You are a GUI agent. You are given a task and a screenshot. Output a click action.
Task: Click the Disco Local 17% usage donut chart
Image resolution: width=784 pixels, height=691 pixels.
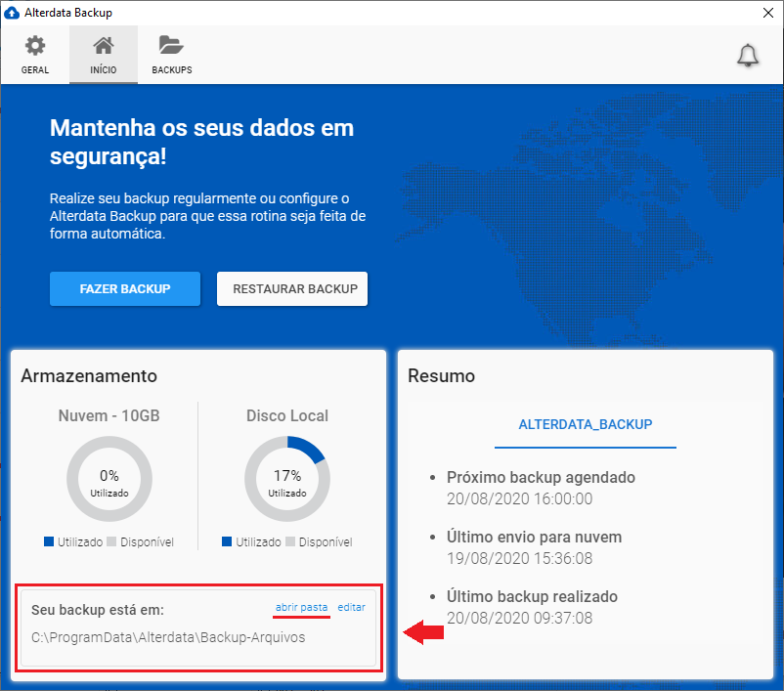tap(287, 479)
